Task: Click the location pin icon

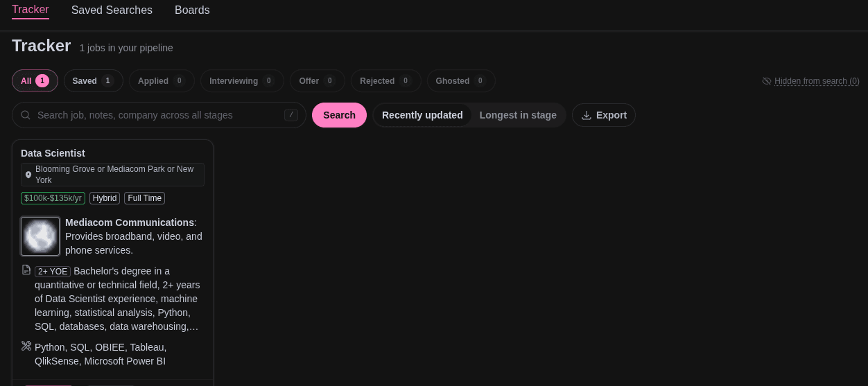Action: (28, 175)
